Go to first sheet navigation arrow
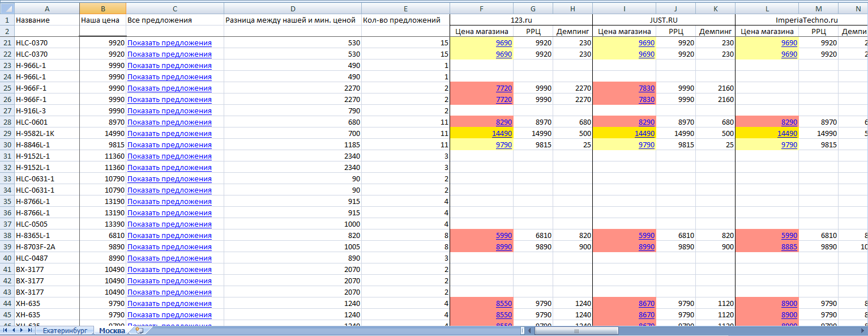Viewport: 868px width, 336px height. 6,330
